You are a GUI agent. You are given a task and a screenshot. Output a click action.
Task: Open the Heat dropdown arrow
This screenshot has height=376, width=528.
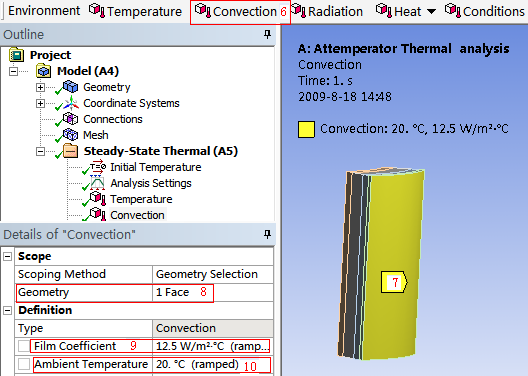pyautogui.click(x=431, y=12)
